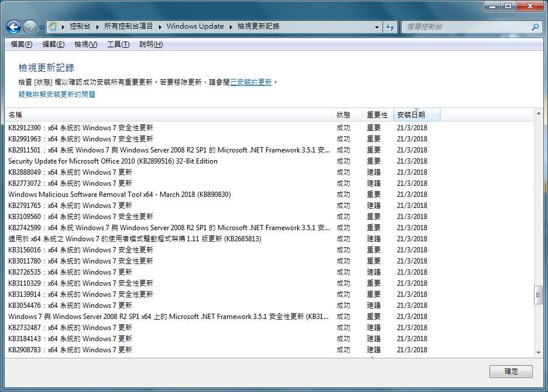Expand the chevron after 控制台 breadcrumb
Screen dimensions: 548x392
97,26
